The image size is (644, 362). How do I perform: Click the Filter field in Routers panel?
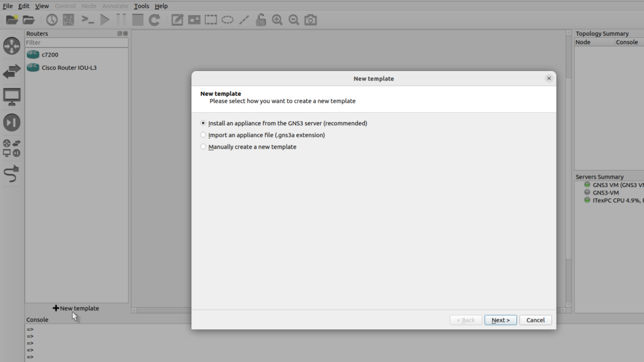coord(76,43)
